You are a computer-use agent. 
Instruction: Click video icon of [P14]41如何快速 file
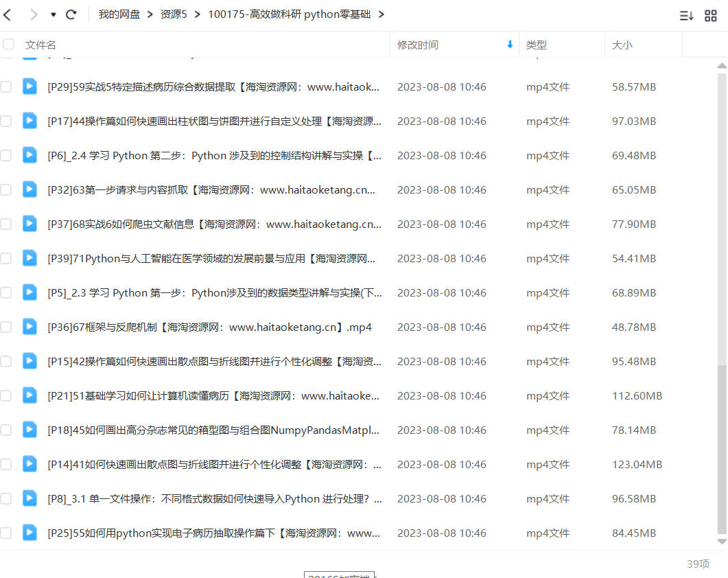point(30,464)
